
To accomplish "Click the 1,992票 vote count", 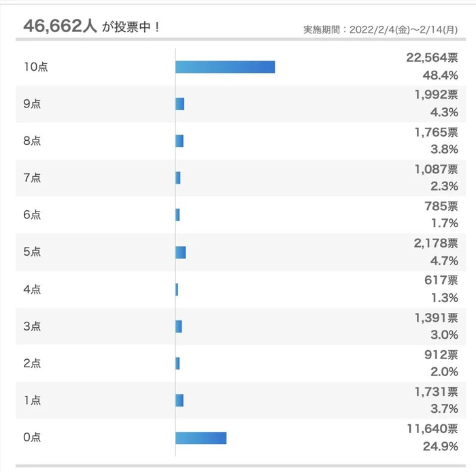I will [435, 95].
